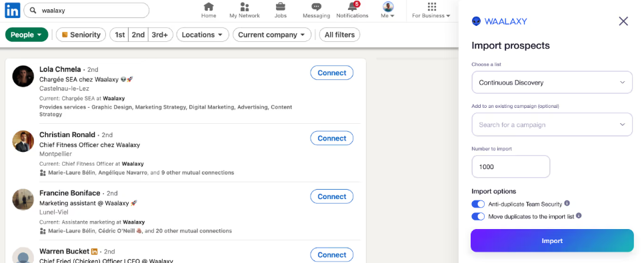Click the LinkedIn badge next to Warren Bucket
This screenshot has width=644, height=263.
pos(95,251)
